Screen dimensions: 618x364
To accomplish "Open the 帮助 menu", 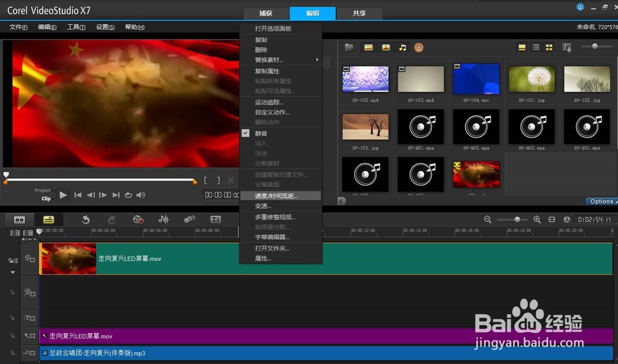I will (x=134, y=27).
